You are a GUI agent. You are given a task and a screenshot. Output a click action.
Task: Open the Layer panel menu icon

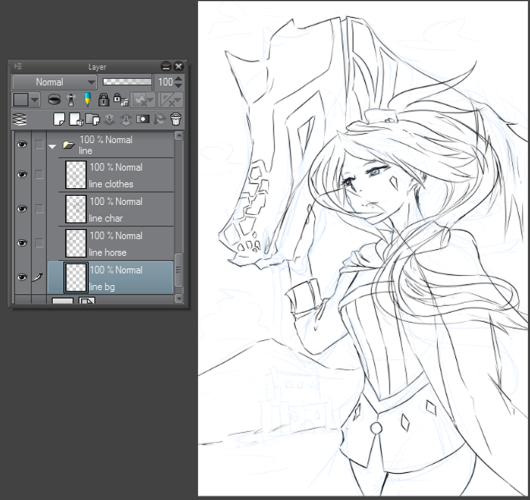tap(18, 66)
